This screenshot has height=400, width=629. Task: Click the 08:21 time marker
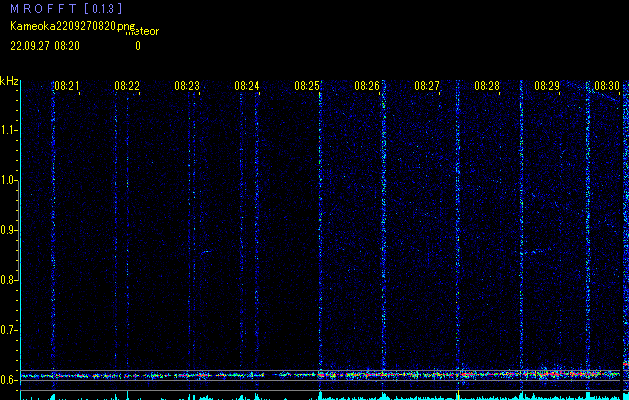[67, 86]
